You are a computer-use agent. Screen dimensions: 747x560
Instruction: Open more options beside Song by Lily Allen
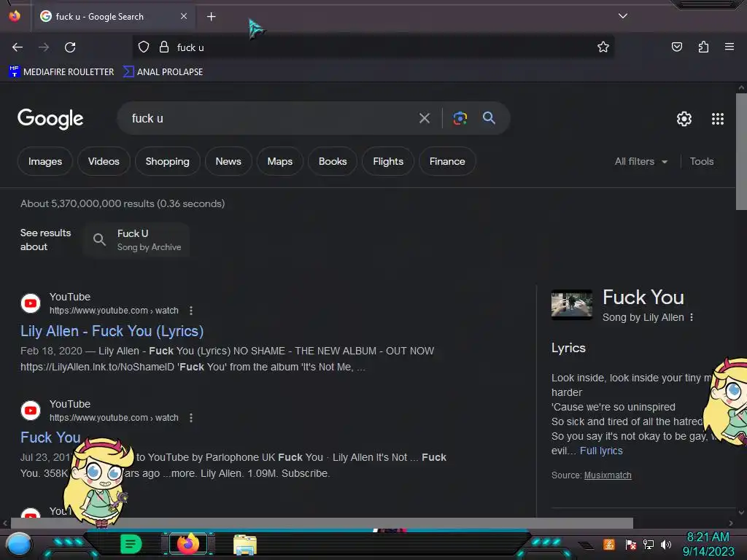[692, 317]
